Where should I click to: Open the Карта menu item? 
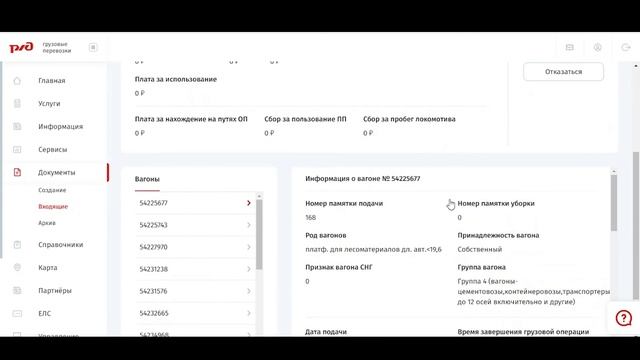pos(48,267)
